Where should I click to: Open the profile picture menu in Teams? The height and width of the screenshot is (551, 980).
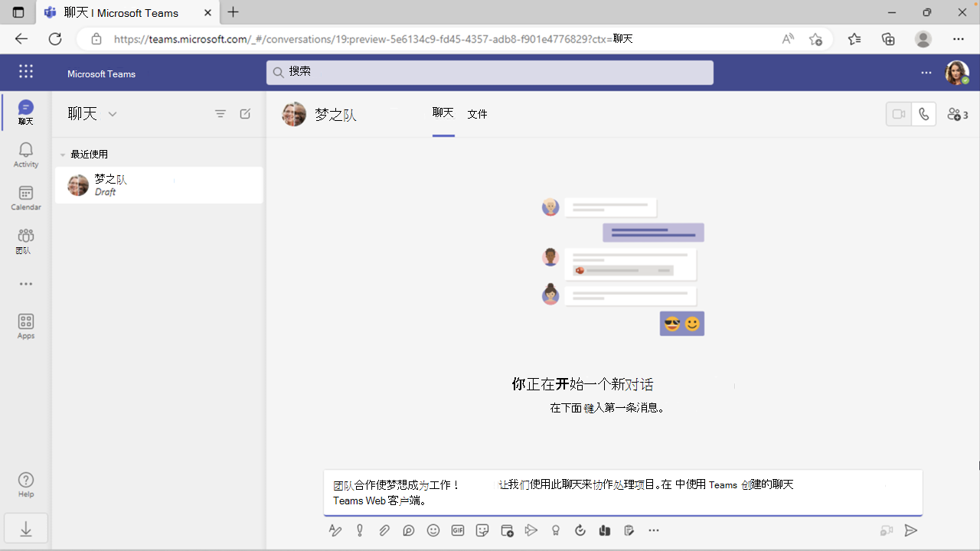957,73
